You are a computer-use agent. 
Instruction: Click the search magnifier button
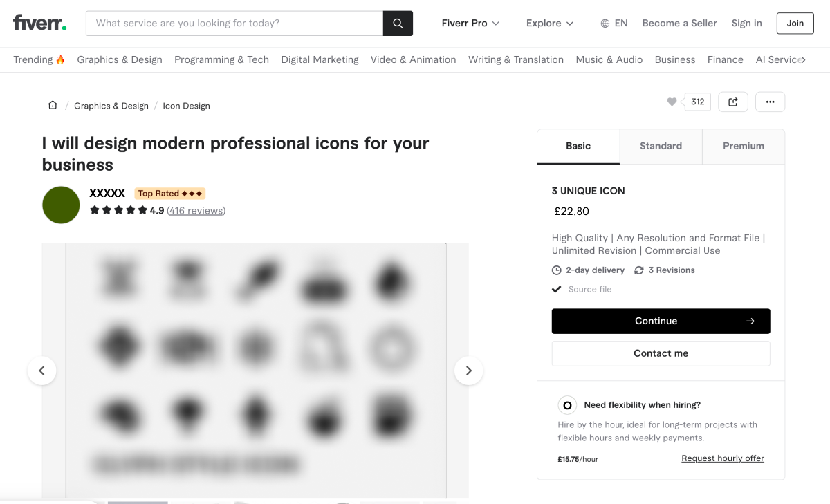click(x=398, y=24)
